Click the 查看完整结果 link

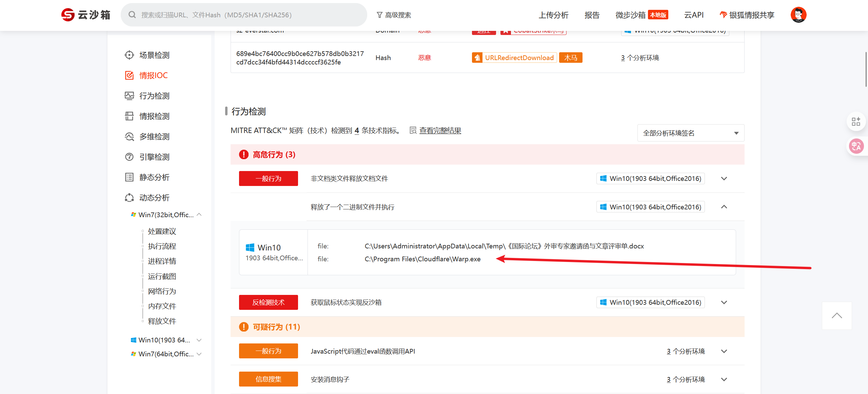[440, 131]
